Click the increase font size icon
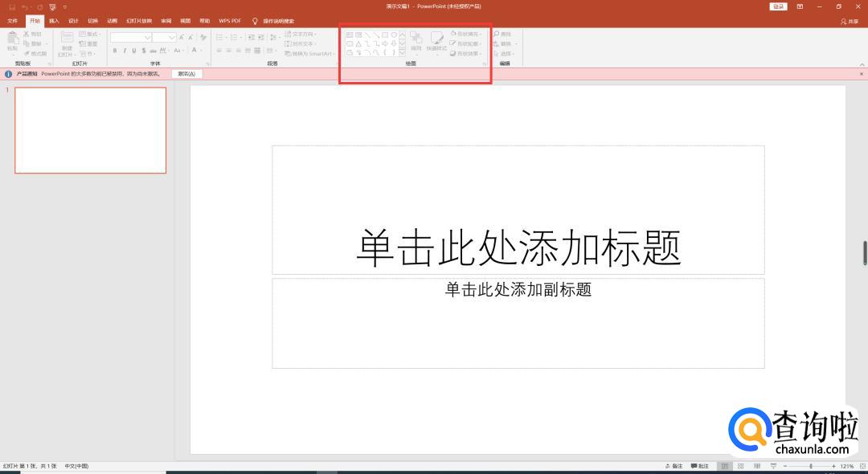Screen dimensions: 868x474 click(x=181, y=37)
